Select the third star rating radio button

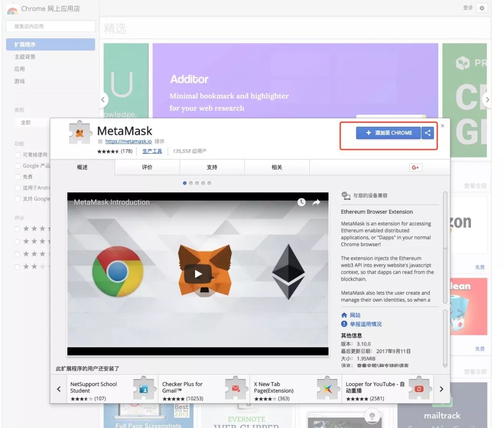[17, 254]
